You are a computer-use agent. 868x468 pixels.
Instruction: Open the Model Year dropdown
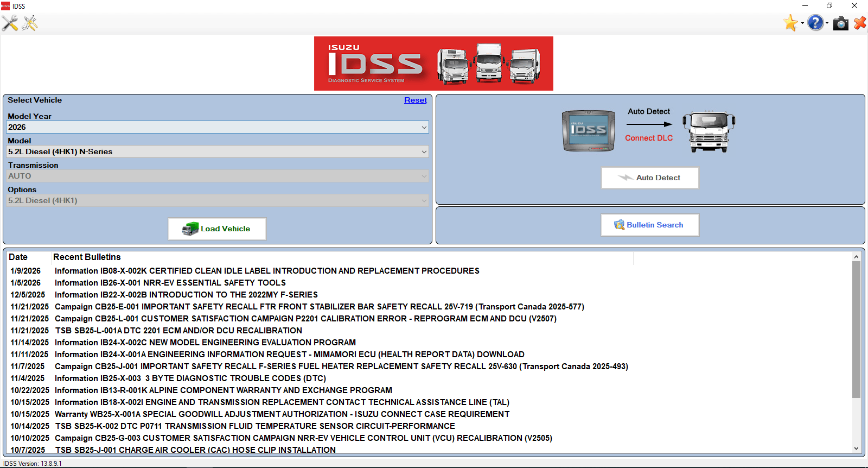click(217, 127)
